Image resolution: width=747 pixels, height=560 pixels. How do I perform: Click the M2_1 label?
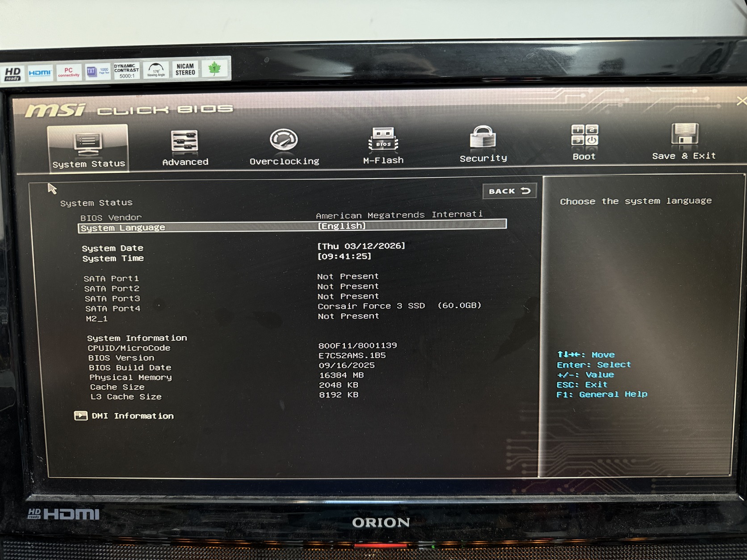tap(97, 319)
